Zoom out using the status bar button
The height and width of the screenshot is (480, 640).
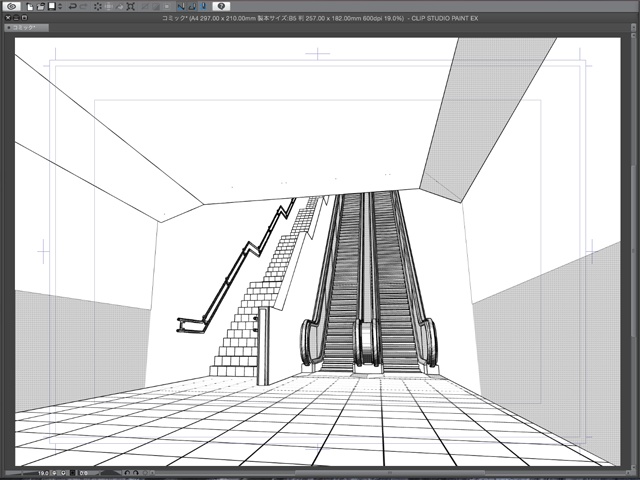point(54,473)
